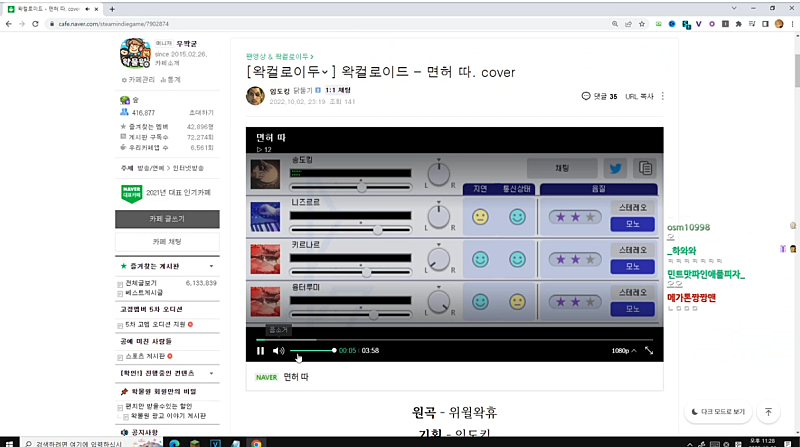Viewport: 800px width, 447px height.
Task: Expand the 진행중인 컨텐츠 section arrow
Action: [x=211, y=374]
